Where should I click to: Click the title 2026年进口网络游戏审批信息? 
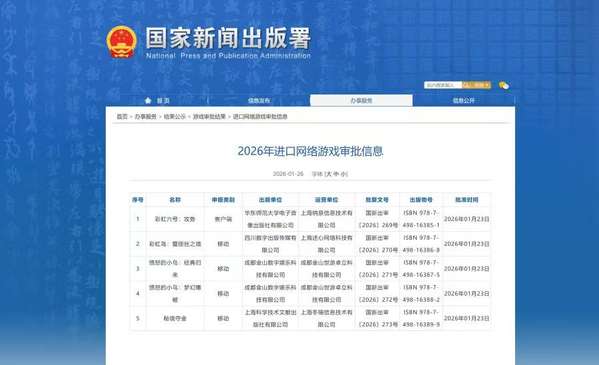pos(310,151)
